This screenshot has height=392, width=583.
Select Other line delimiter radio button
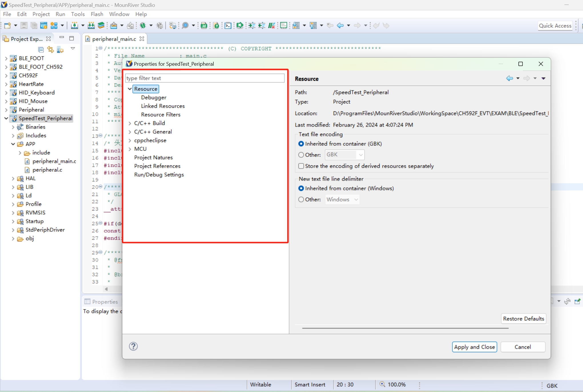coord(301,199)
